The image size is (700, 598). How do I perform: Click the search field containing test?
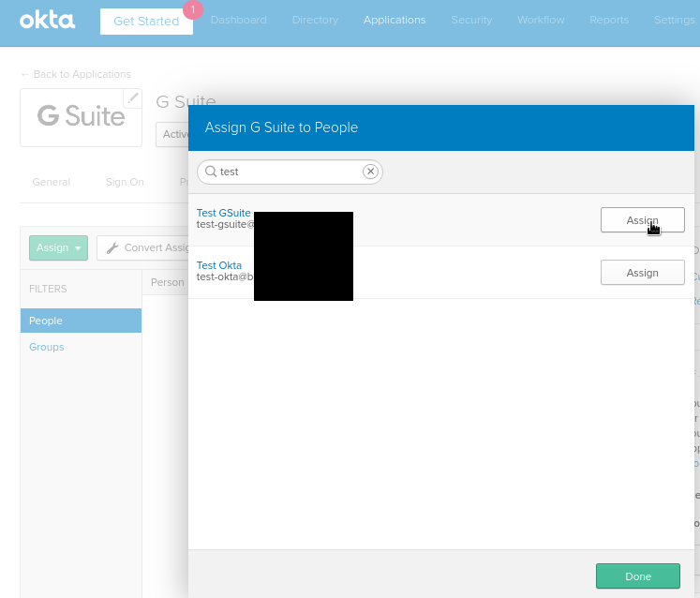pos(290,172)
